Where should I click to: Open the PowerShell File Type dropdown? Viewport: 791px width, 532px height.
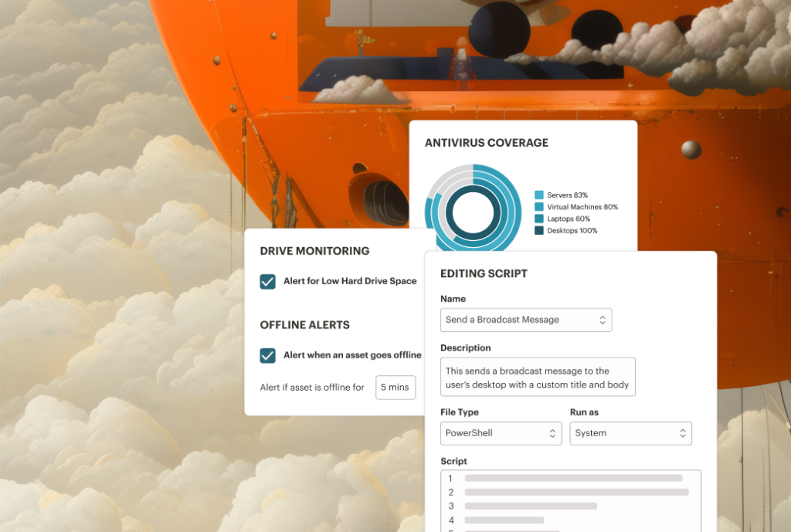(x=501, y=433)
